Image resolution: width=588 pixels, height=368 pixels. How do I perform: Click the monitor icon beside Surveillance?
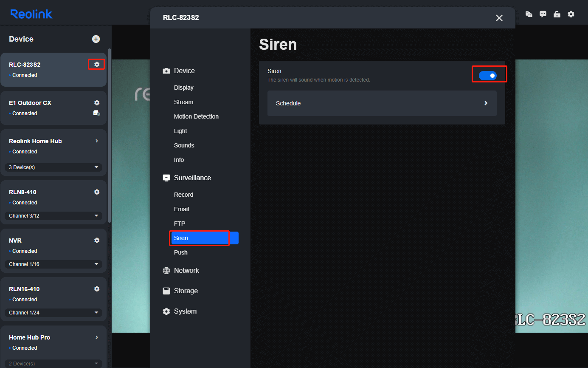[x=166, y=178]
